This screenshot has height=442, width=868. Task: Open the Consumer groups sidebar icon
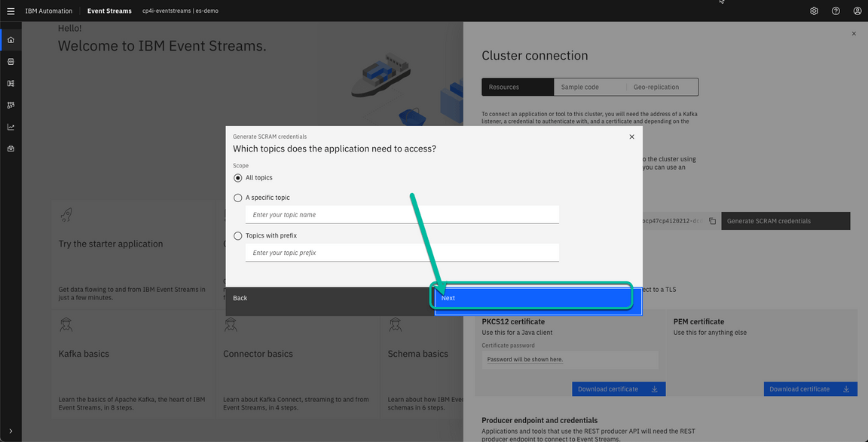point(11,105)
